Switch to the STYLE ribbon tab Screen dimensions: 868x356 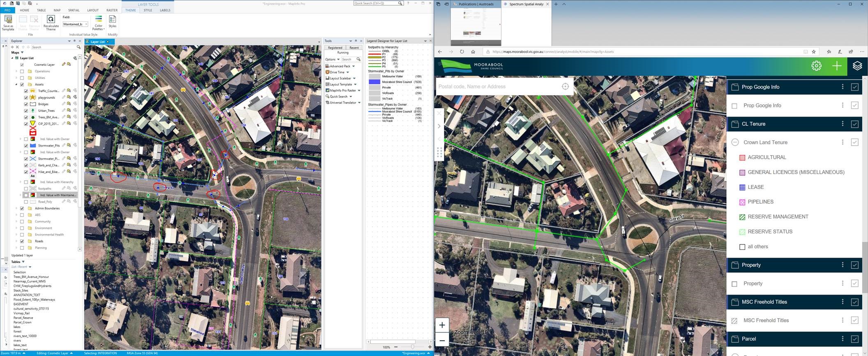tap(148, 10)
